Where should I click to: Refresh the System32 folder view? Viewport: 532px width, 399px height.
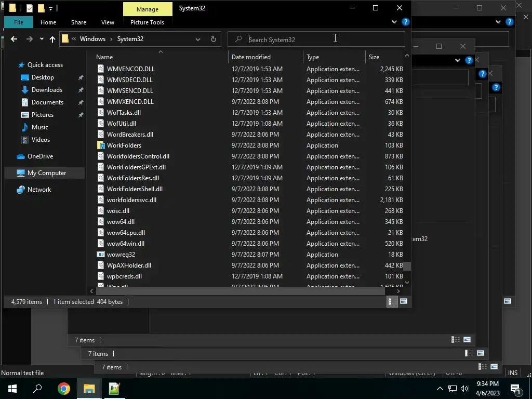214,39
